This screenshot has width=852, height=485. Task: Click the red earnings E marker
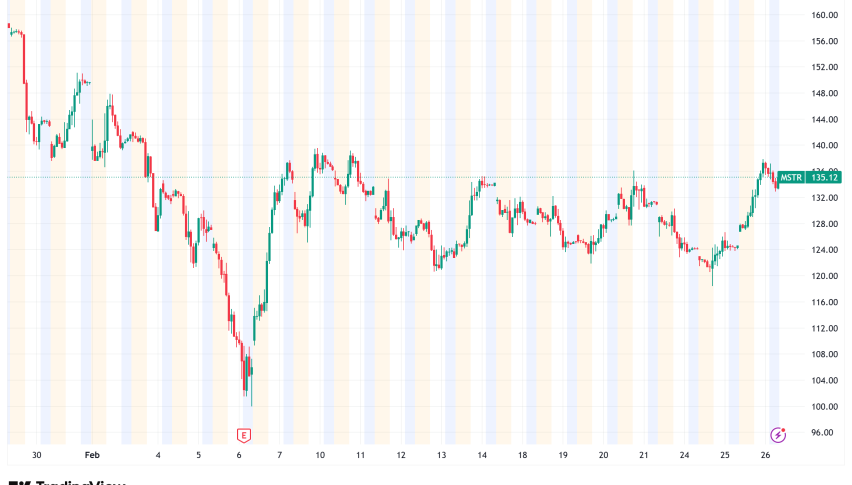(243, 435)
